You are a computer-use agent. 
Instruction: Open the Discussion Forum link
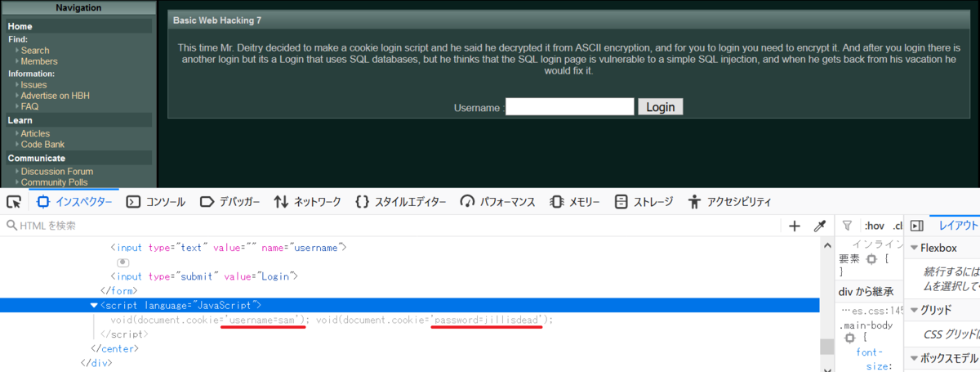pos(57,172)
